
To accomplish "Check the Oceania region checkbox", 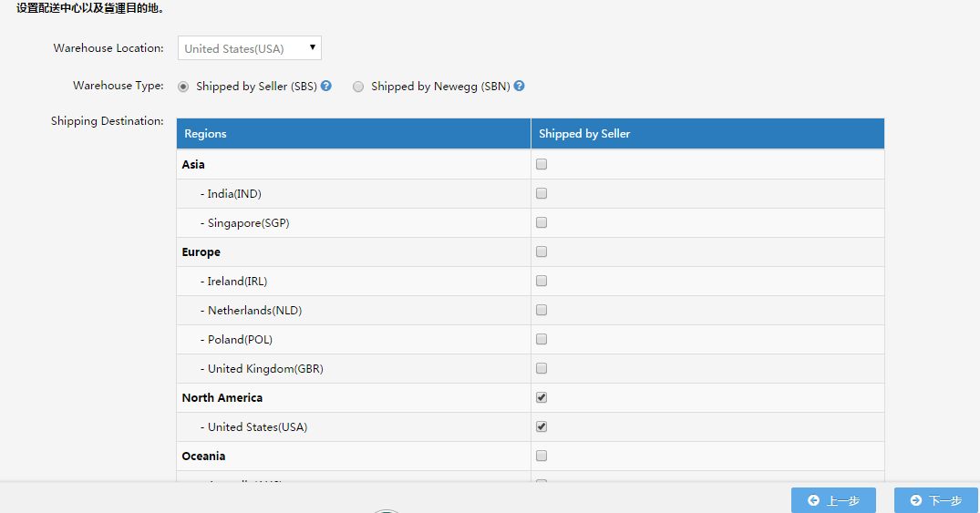I will click(542, 457).
